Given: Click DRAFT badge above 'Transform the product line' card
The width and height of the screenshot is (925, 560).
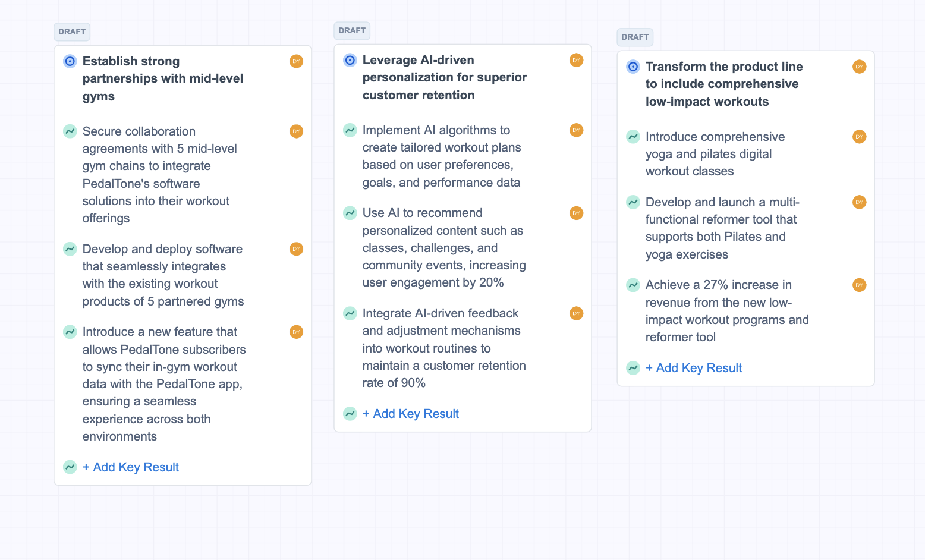Looking at the screenshot, I should [635, 37].
